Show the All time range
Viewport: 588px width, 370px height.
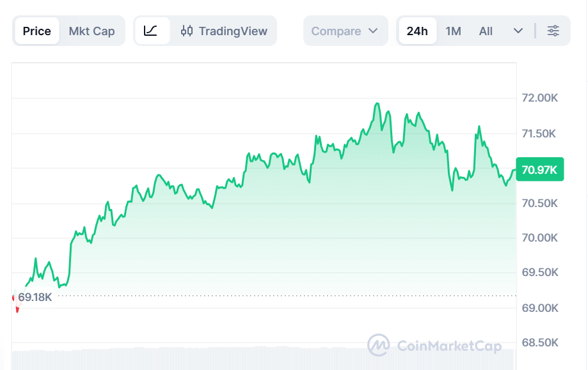(486, 31)
